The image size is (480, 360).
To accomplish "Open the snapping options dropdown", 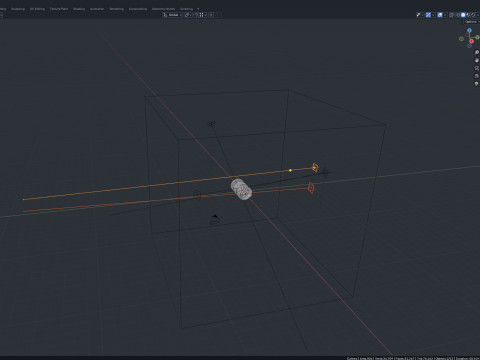I will click(x=203, y=15).
